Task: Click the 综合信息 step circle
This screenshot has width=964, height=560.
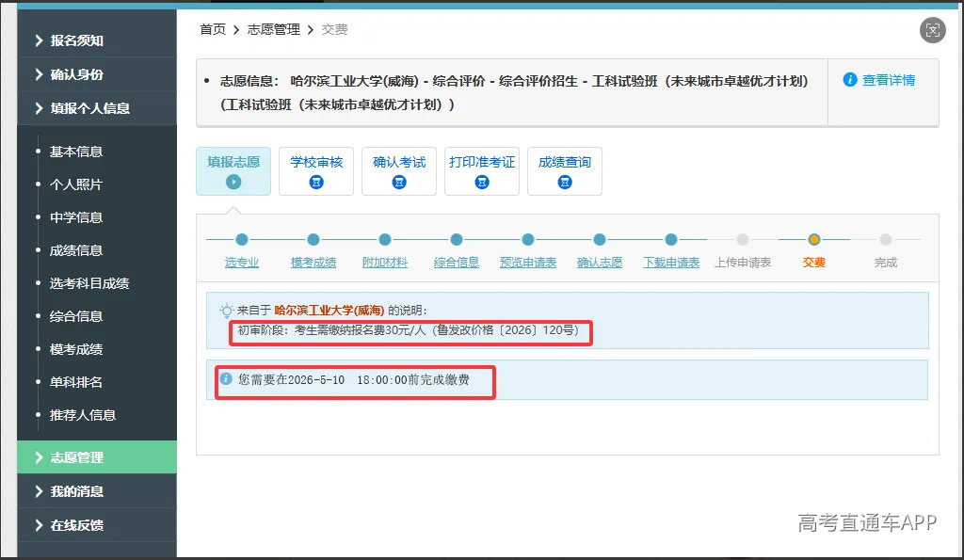Action: tap(457, 240)
